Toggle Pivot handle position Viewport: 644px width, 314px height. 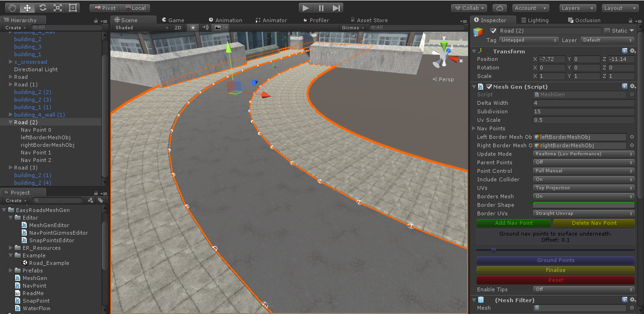pyautogui.click(x=105, y=8)
